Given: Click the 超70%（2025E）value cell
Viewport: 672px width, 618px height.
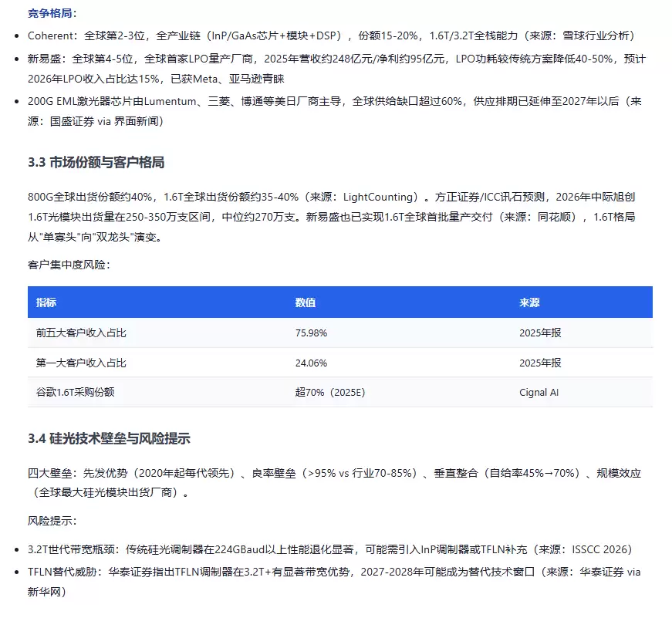Looking at the screenshot, I should coord(330,392).
